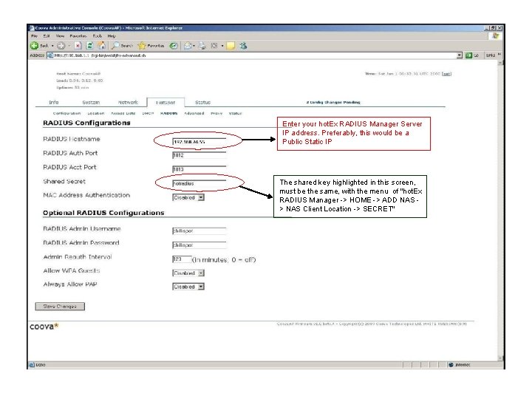Click the Internet zone globe in status bar
Image resolution: width=532 pixels, height=399 pixels.
pos(451,365)
